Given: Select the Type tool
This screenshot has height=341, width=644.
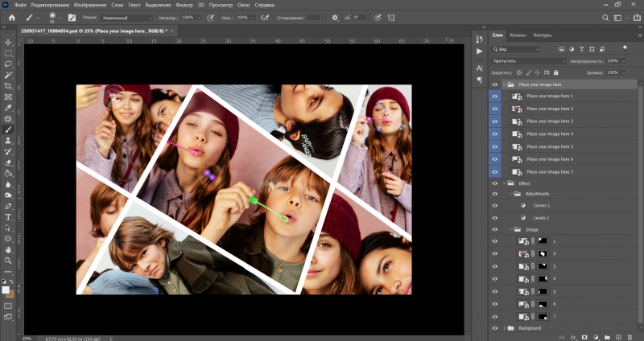Looking at the screenshot, I should tap(8, 216).
